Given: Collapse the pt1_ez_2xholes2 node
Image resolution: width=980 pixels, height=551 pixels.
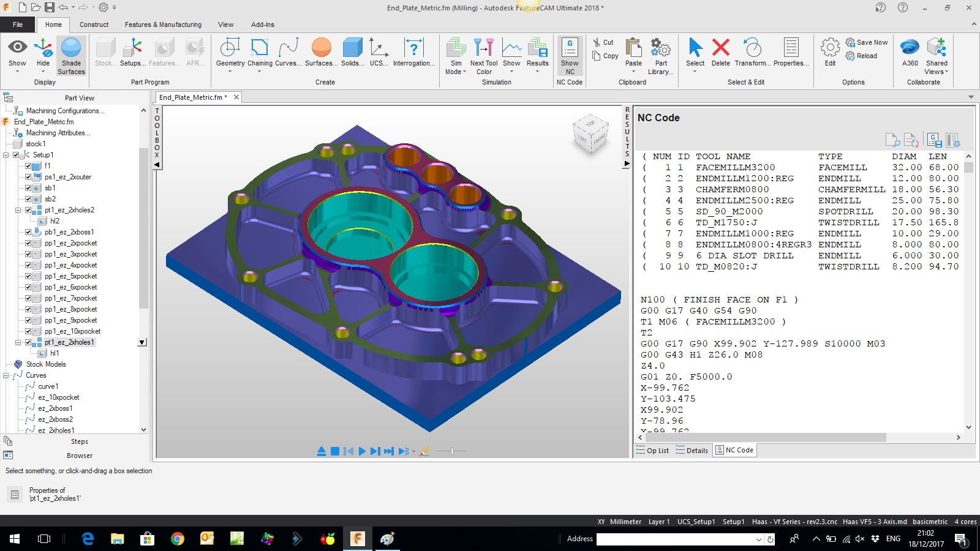Looking at the screenshot, I should [18, 210].
